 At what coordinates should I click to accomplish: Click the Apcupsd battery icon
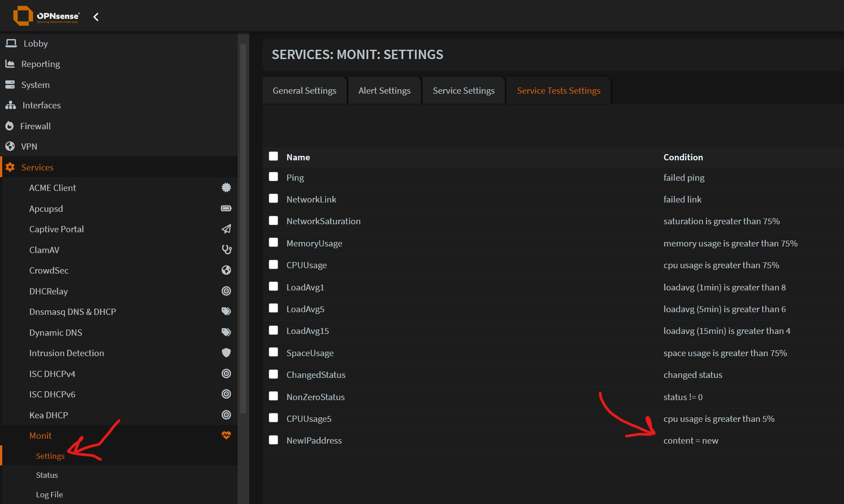click(x=227, y=208)
